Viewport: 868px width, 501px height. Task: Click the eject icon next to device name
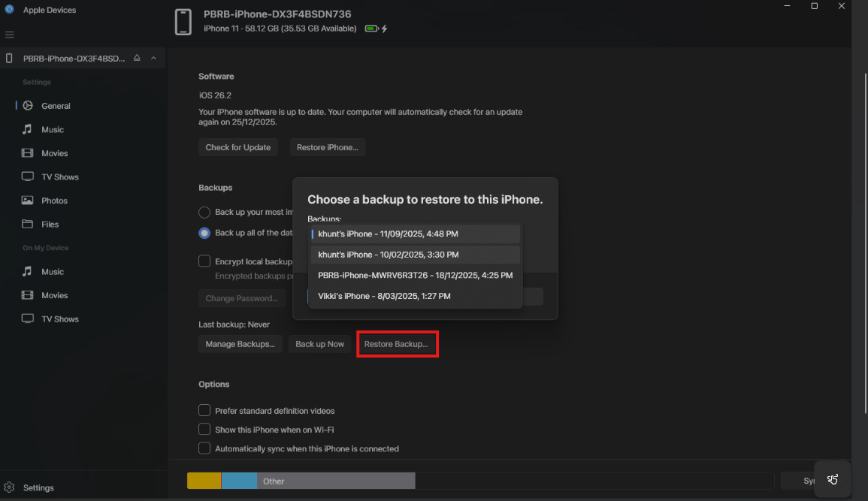pos(137,58)
